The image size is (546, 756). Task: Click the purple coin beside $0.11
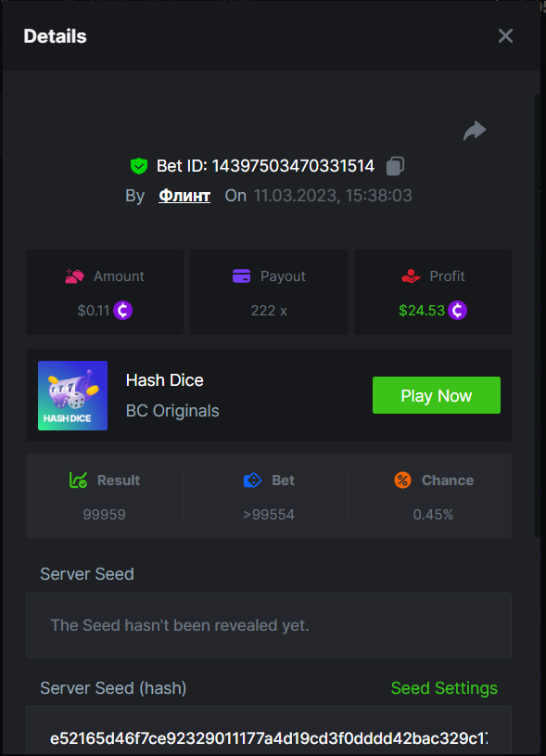click(123, 311)
